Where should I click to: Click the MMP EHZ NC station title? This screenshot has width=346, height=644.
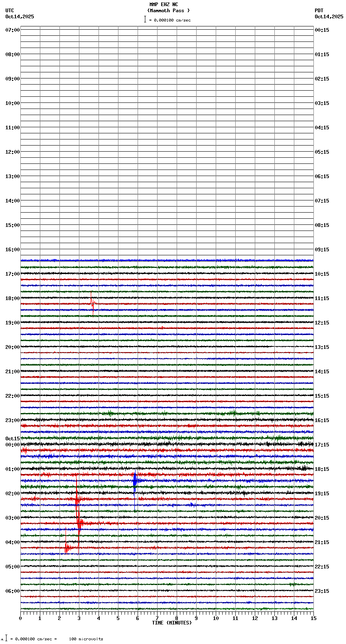(x=164, y=4)
